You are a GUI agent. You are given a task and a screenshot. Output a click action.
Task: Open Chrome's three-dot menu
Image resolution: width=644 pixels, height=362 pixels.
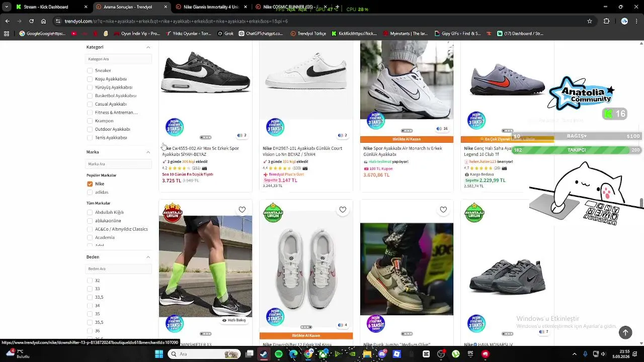coord(636,21)
